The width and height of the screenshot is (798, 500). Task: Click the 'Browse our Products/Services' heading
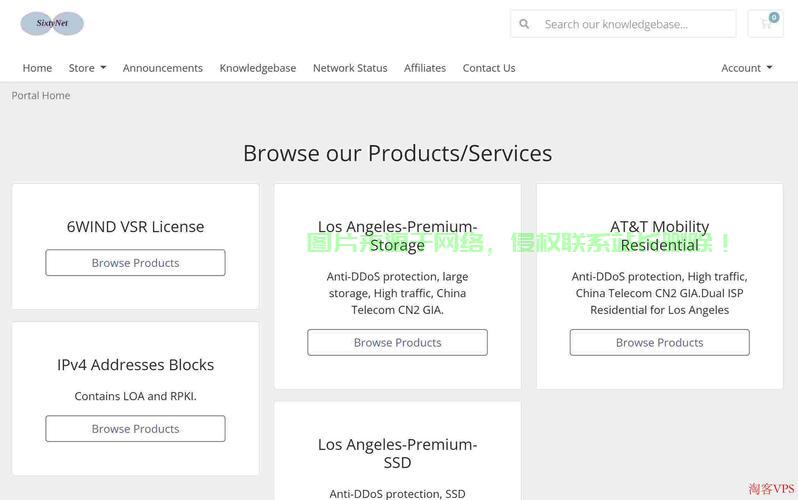397,153
